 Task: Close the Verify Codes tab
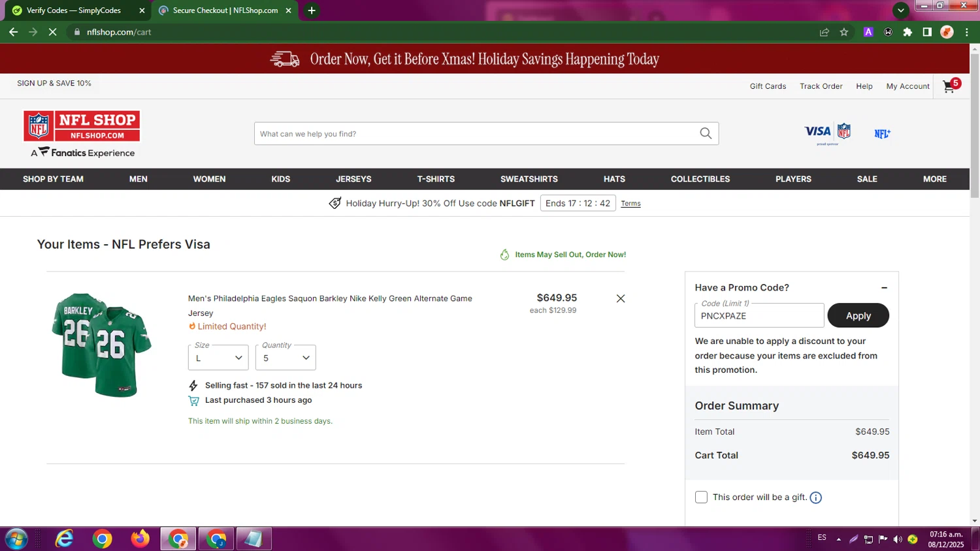click(x=142, y=10)
